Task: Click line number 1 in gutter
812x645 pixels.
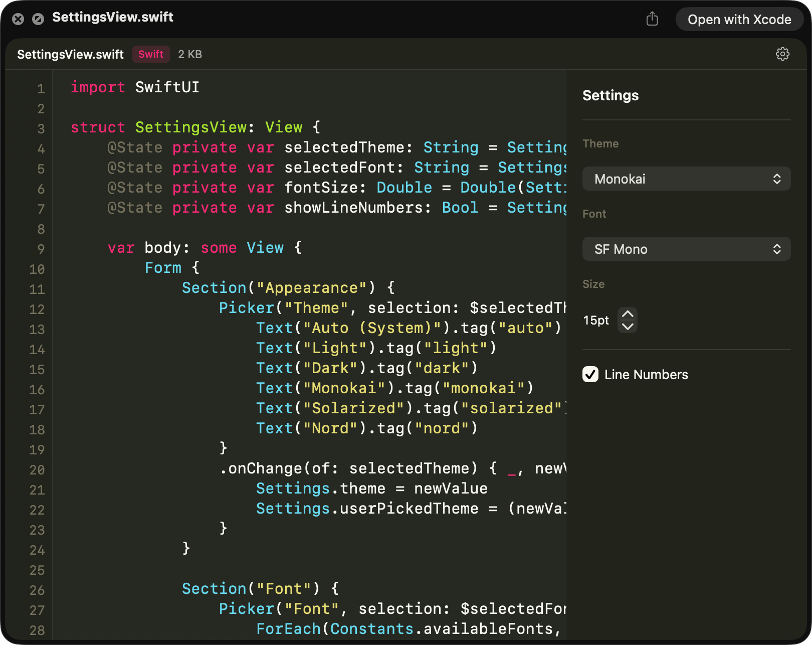Action: tap(41, 89)
